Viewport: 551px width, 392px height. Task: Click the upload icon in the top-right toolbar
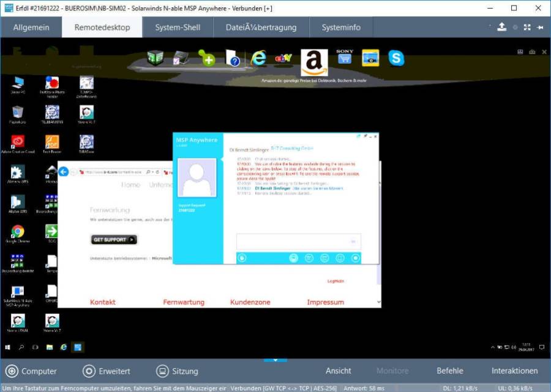point(502,27)
